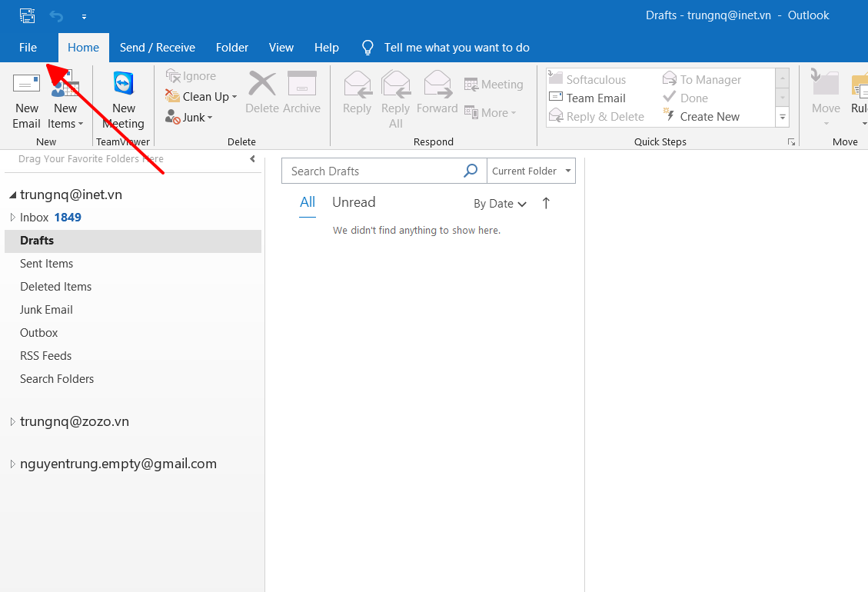The height and width of the screenshot is (592, 868).
Task: Expand the trungnq@zozo.vn account
Action: [12, 421]
